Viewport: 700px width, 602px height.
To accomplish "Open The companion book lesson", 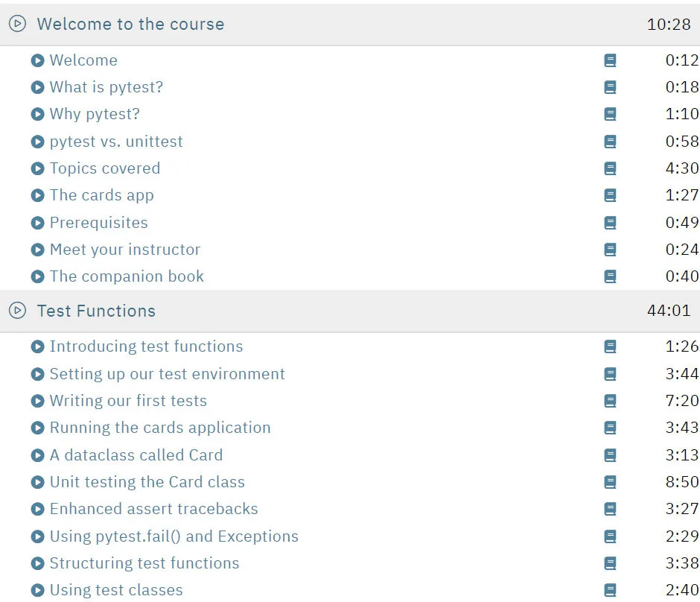I will [x=127, y=276].
